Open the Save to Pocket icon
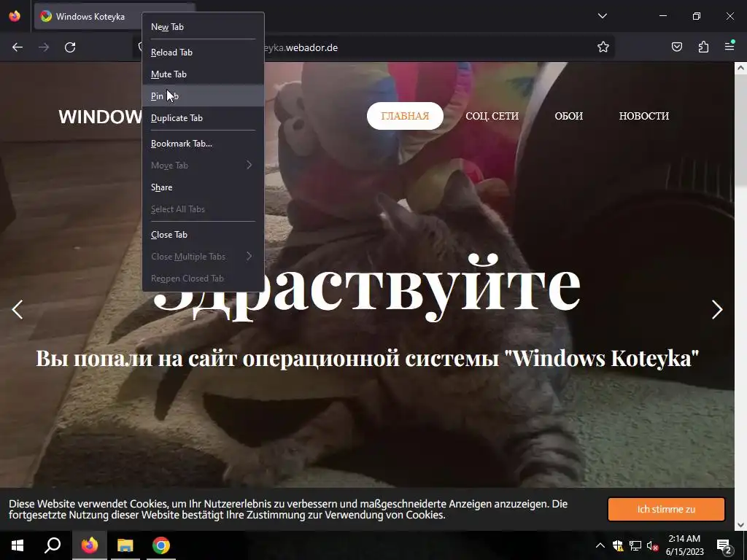The width and height of the screenshot is (747, 560). 677,47
